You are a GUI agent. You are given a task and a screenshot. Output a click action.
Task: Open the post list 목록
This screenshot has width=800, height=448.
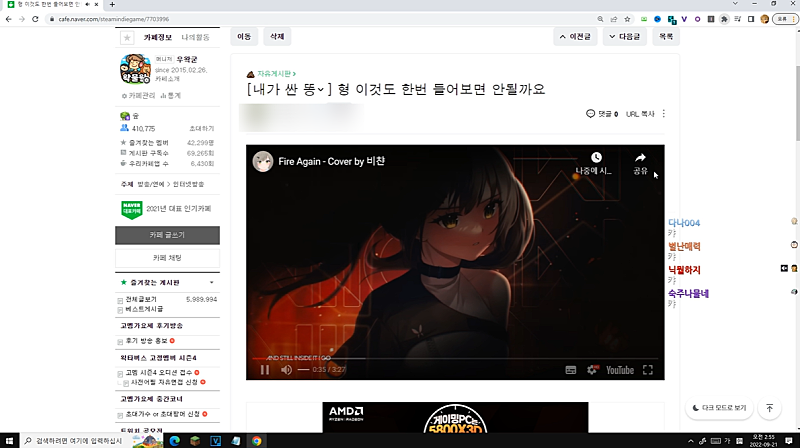(666, 37)
